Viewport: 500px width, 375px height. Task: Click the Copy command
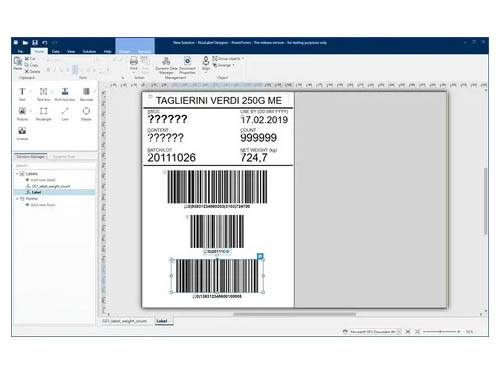click(31, 65)
